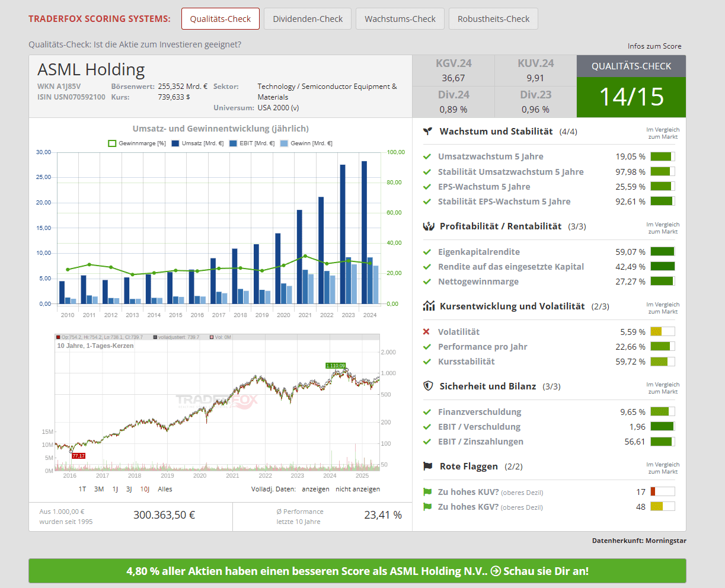The height and width of the screenshot is (588, 725).
Task: Click checkmark beside Nettogewinnmarge
Action: (x=427, y=282)
